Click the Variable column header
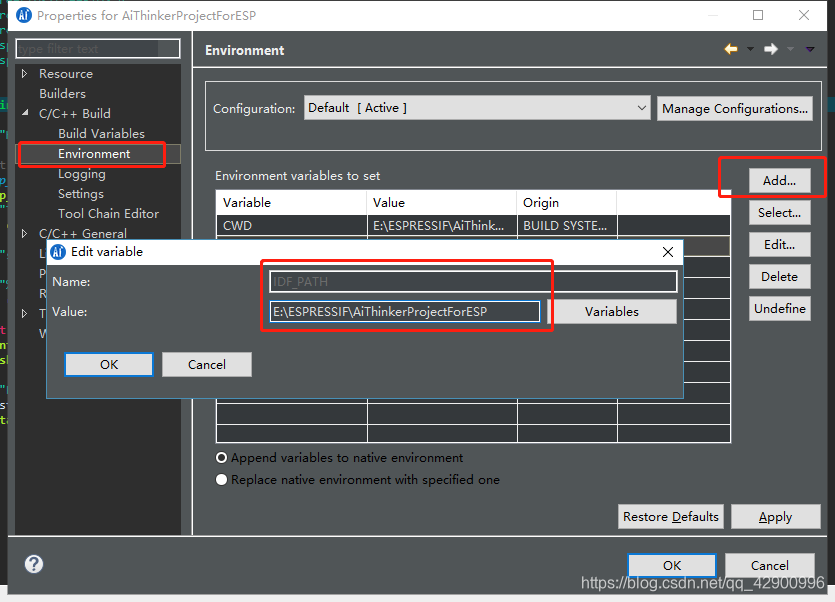The image size is (835, 602). pos(291,202)
